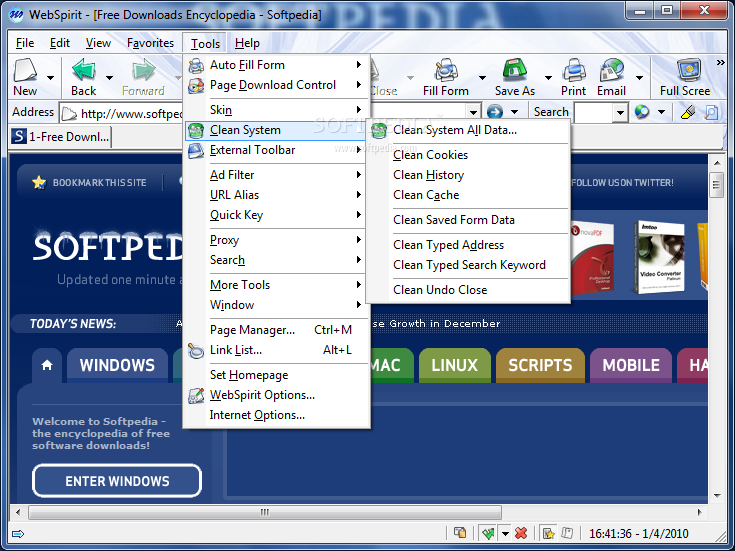
Task: Open the View menu
Action: pos(98,43)
